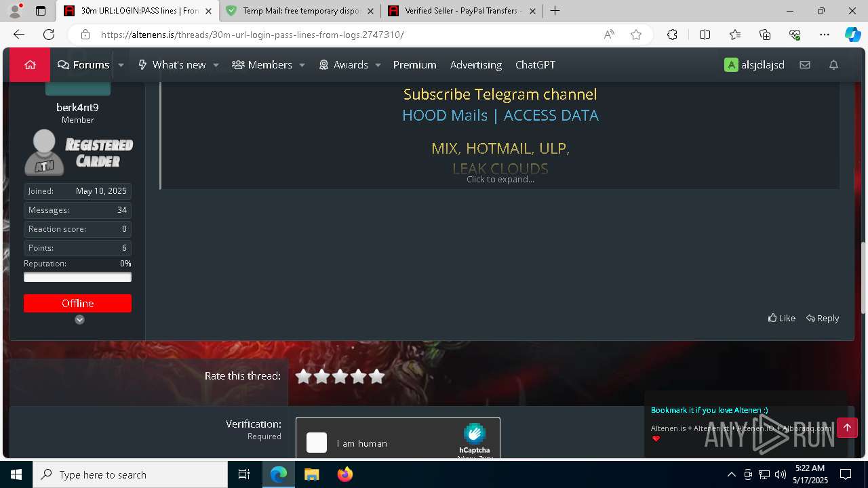Switch to Verified Seller PayPal tab
Viewport: 868px width, 488px height.
(x=461, y=11)
